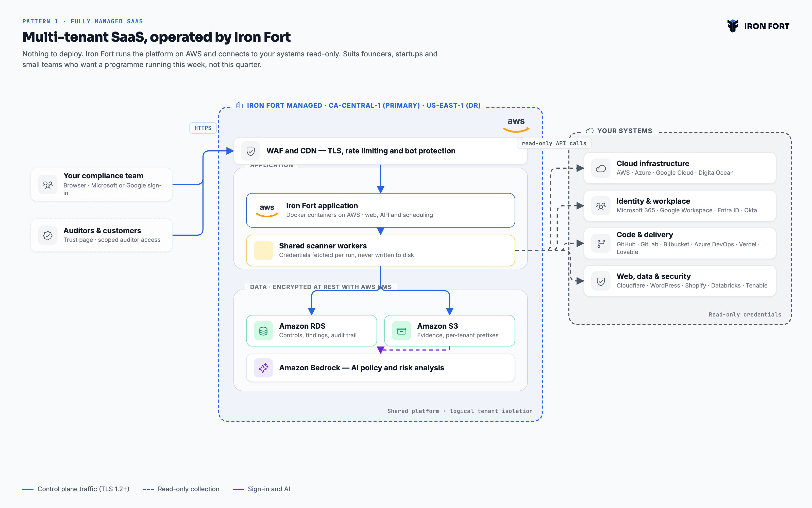Click the Amazon S3 archive box icon

401,331
